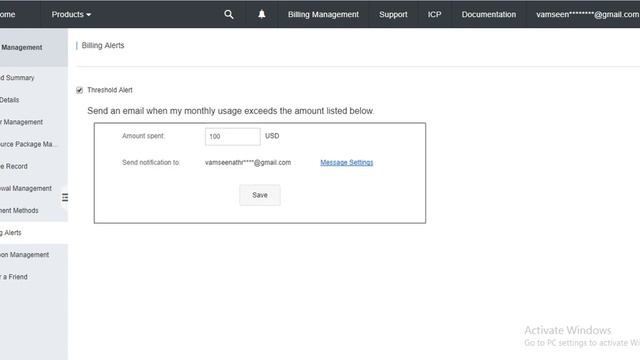Open the ICP menu item

point(434,14)
